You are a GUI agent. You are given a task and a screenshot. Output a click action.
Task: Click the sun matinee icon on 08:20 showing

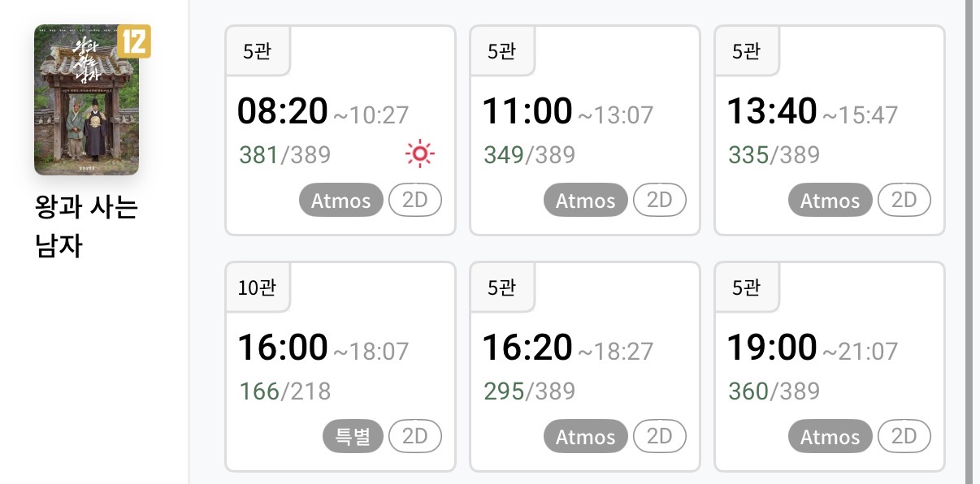tap(420, 153)
